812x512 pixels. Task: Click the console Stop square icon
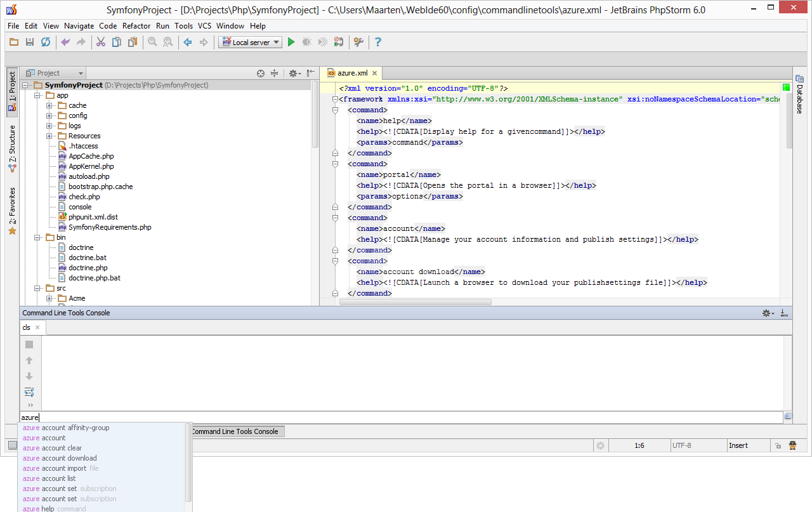(x=29, y=345)
